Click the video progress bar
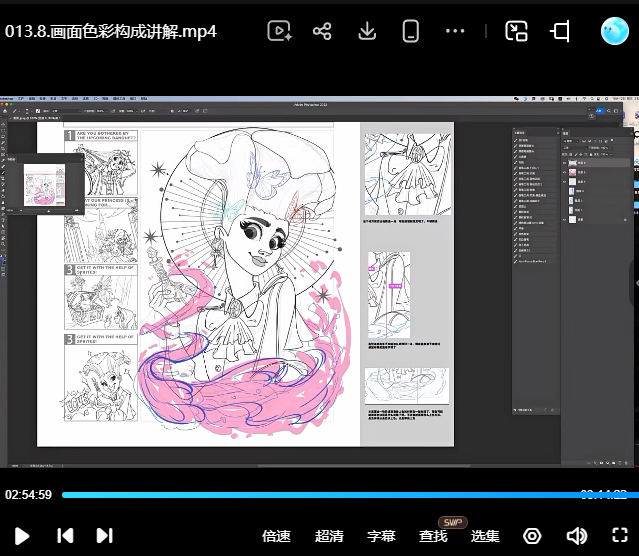The height and width of the screenshot is (556, 639). [350, 495]
